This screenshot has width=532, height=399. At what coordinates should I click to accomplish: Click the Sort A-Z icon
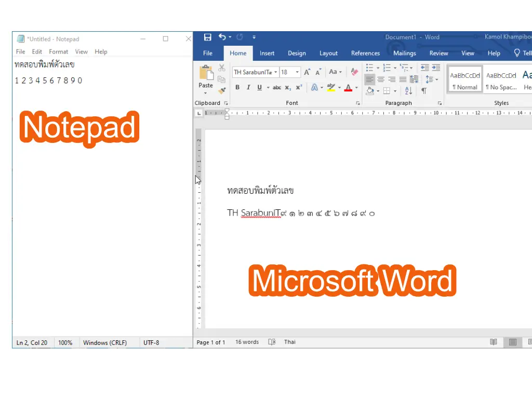[x=408, y=91]
